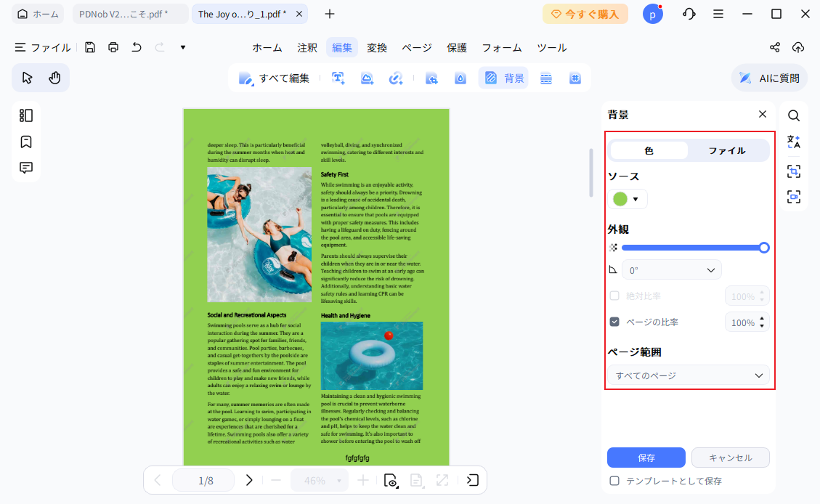Open the 変換 menu tab
Viewport: 820px width, 504px height.
coord(377,48)
